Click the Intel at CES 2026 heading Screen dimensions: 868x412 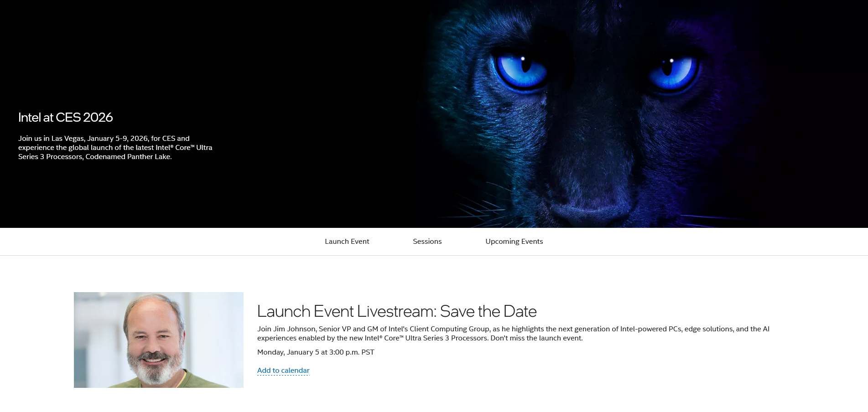[66, 117]
